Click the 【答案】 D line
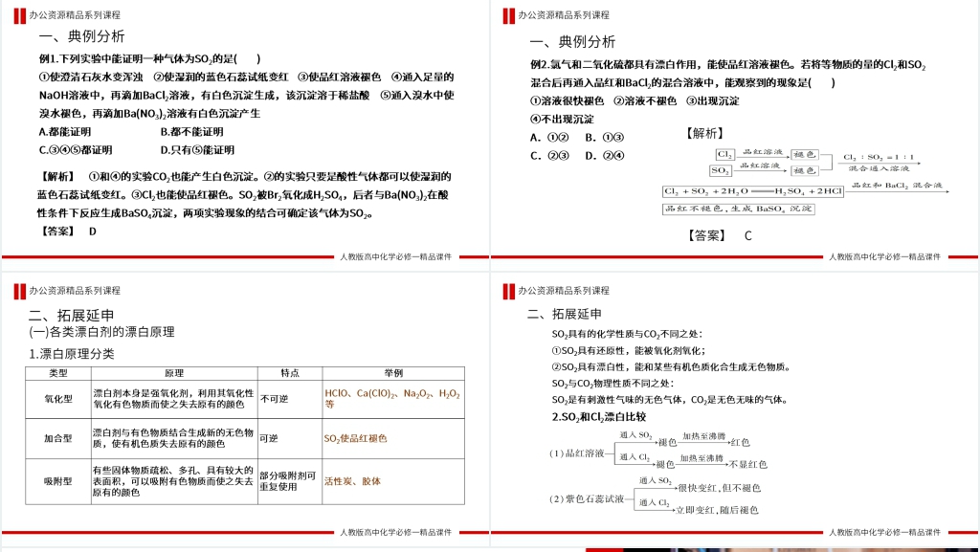Viewport: 980px width, 552px height. coord(69,232)
